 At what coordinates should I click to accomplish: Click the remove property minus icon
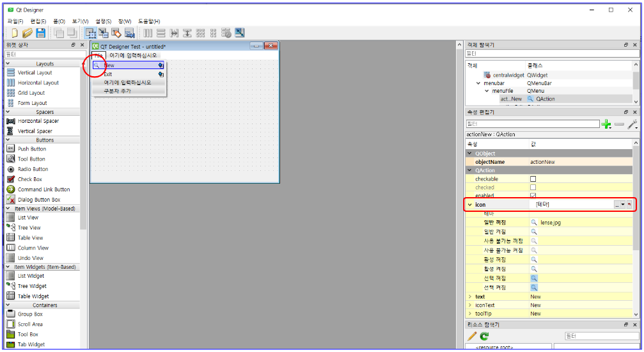tap(619, 124)
